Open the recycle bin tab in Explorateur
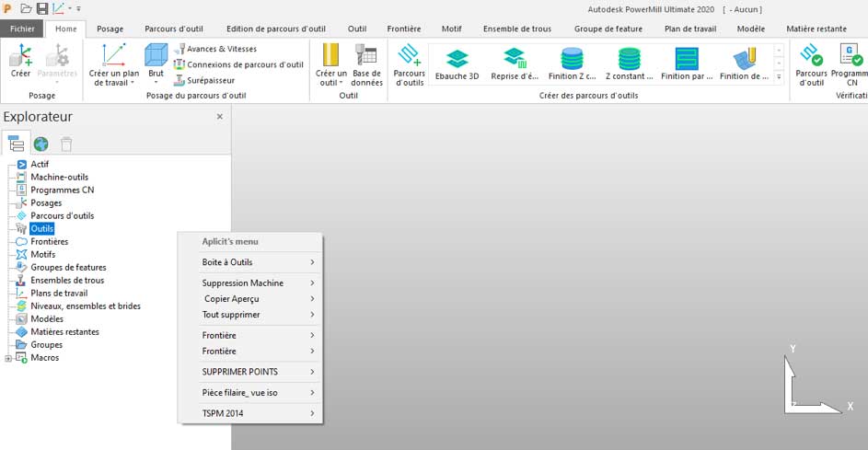Image resolution: width=868 pixels, height=450 pixels. pyautogui.click(x=66, y=144)
